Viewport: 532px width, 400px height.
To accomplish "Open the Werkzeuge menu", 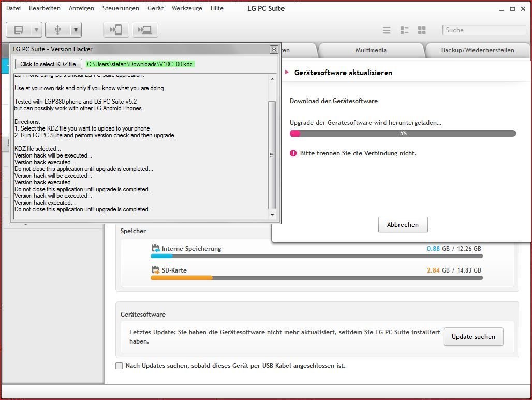I will pos(187,8).
